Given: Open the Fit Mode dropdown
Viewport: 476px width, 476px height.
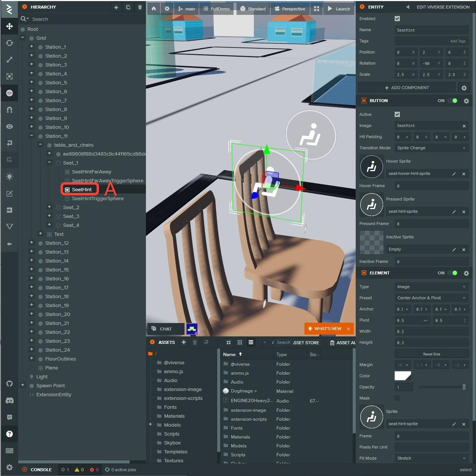Looking at the screenshot, I should (x=431, y=458).
